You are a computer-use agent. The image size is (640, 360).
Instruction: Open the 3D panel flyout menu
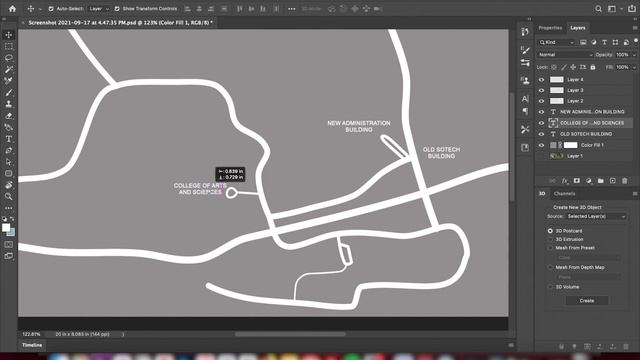click(x=635, y=193)
